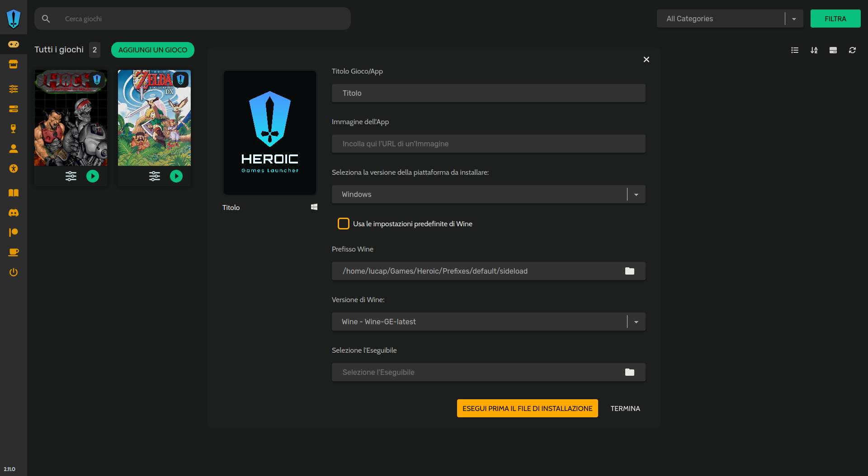Browse folder to select the executable
868x476 pixels.
(x=630, y=372)
